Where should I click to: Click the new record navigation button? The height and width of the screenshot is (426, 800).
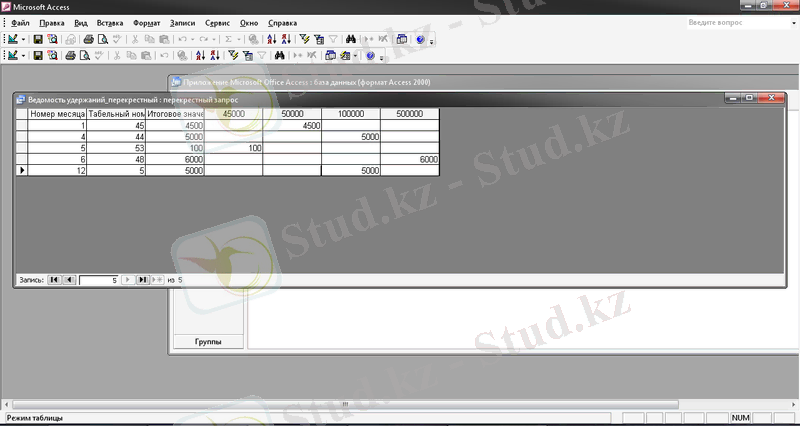pyautogui.click(x=157, y=280)
